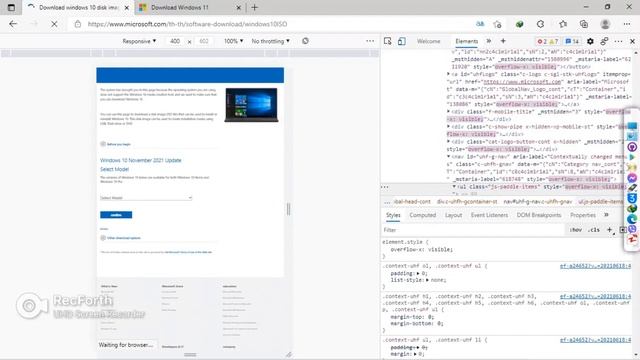Viewport: 640px width, 360px height.
Task: Switch to the Elements tab
Action: (467, 41)
